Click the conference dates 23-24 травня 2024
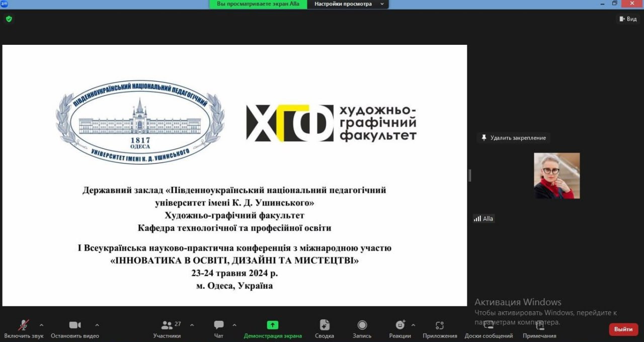 tap(234, 273)
